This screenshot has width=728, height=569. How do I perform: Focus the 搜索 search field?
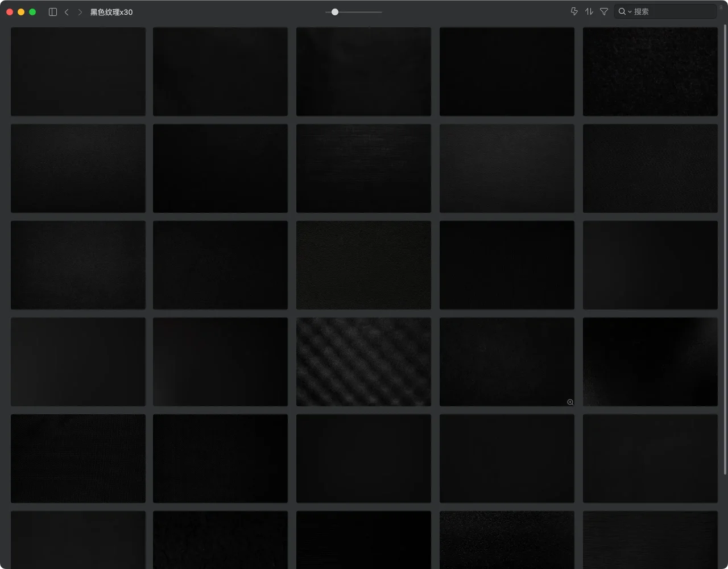(x=665, y=11)
